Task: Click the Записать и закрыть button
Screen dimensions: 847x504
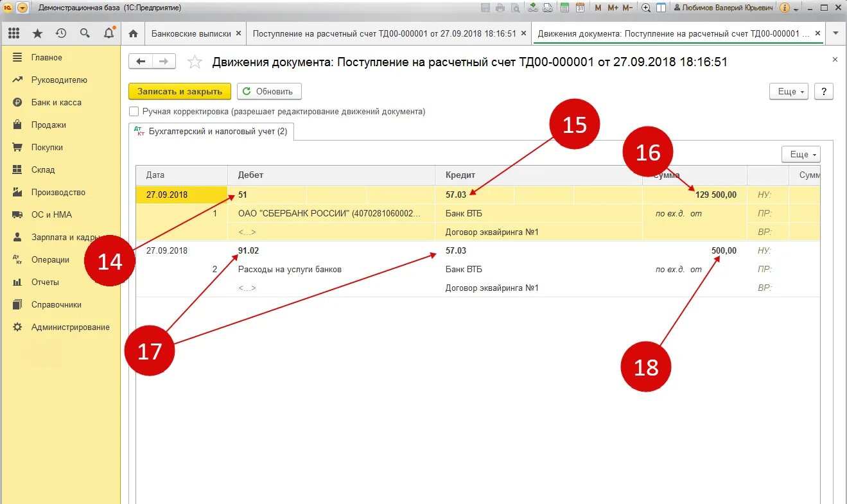Action: [180, 91]
